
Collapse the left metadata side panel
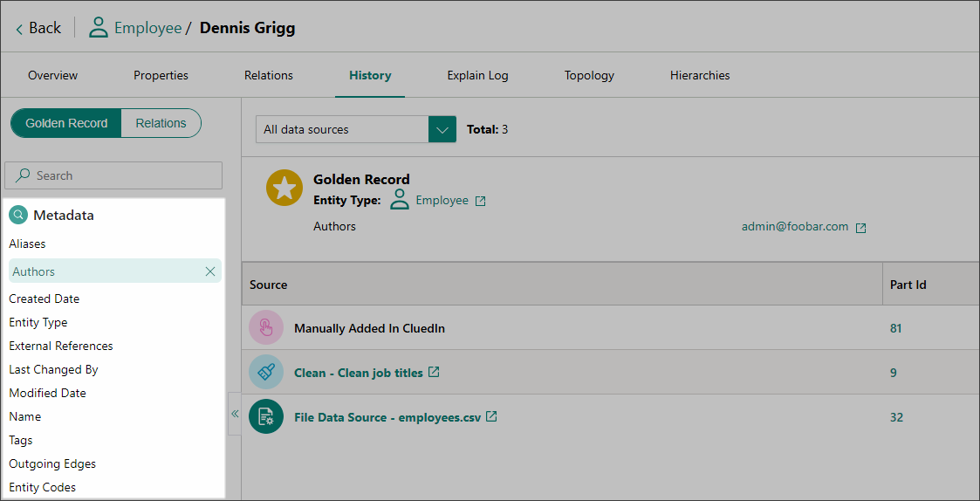coord(235,415)
